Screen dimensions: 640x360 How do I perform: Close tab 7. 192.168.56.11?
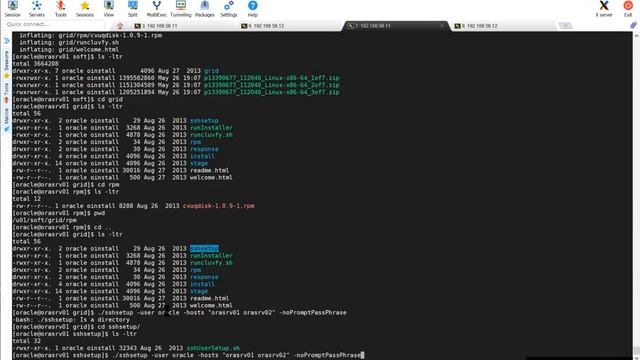point(442,26)
